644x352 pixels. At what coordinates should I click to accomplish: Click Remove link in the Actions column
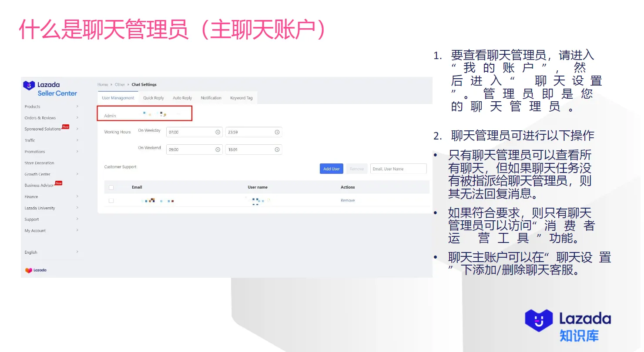(x=348, y=200)
